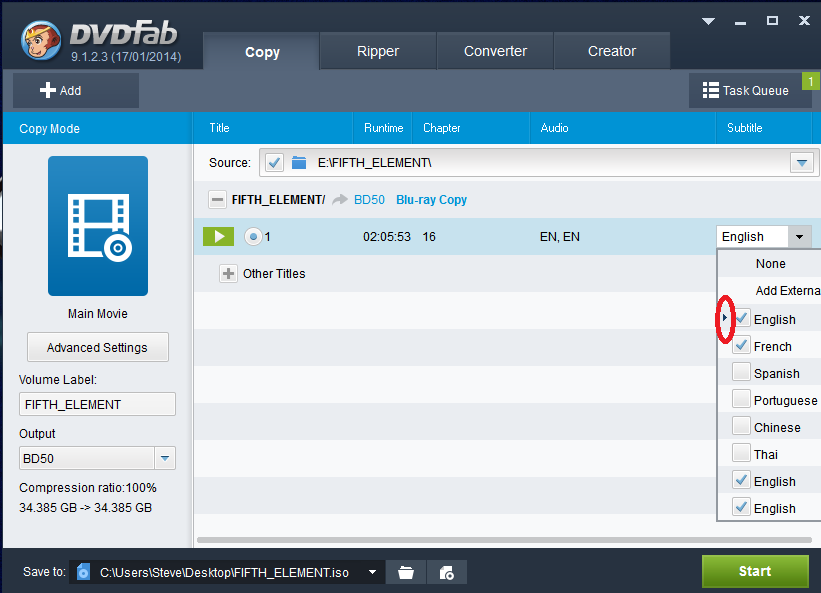
Task: Click the green task count badge
Action: point(811,81)
